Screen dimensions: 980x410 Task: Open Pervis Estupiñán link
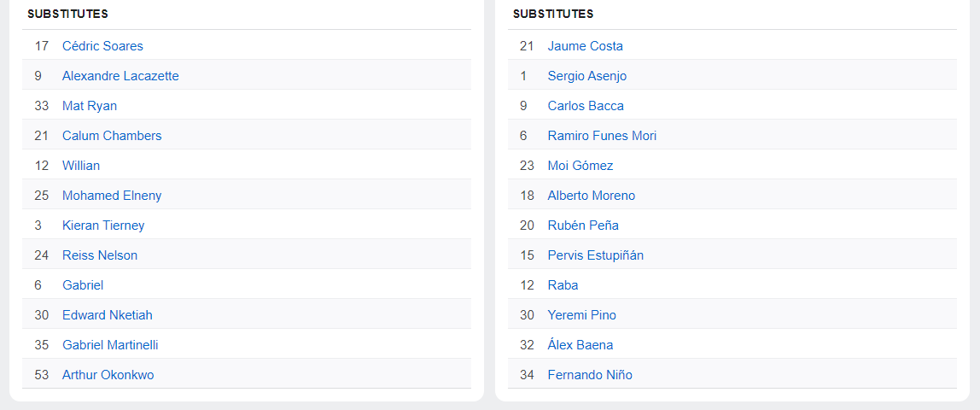coord(596,255)
